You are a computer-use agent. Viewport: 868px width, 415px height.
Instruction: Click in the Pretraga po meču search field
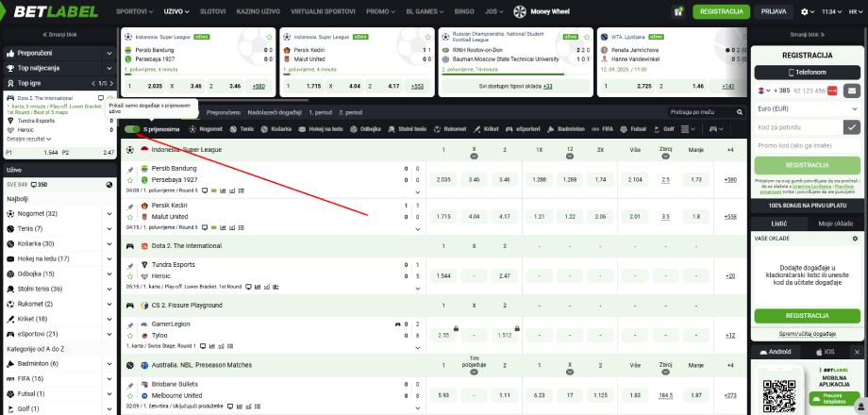701,112
